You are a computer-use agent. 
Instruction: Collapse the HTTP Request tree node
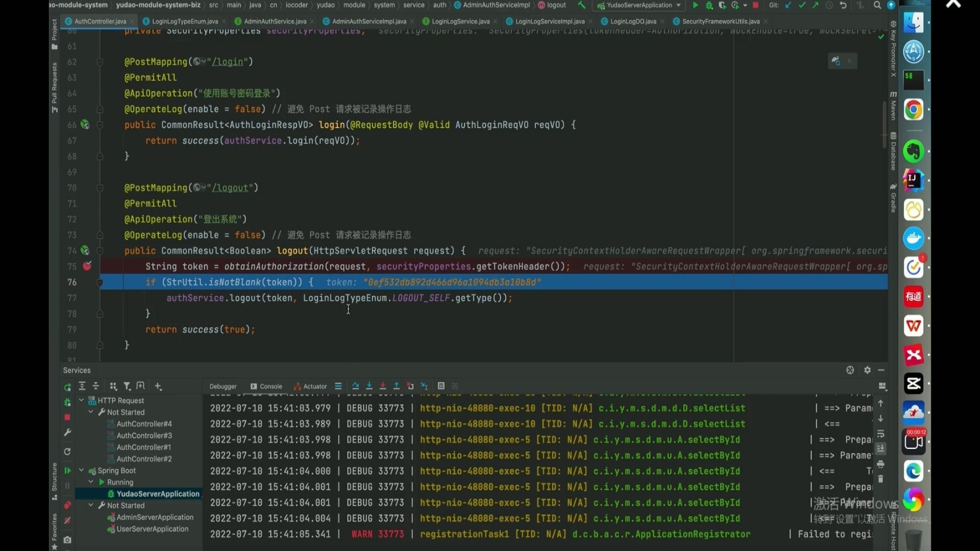coord(82,400)
